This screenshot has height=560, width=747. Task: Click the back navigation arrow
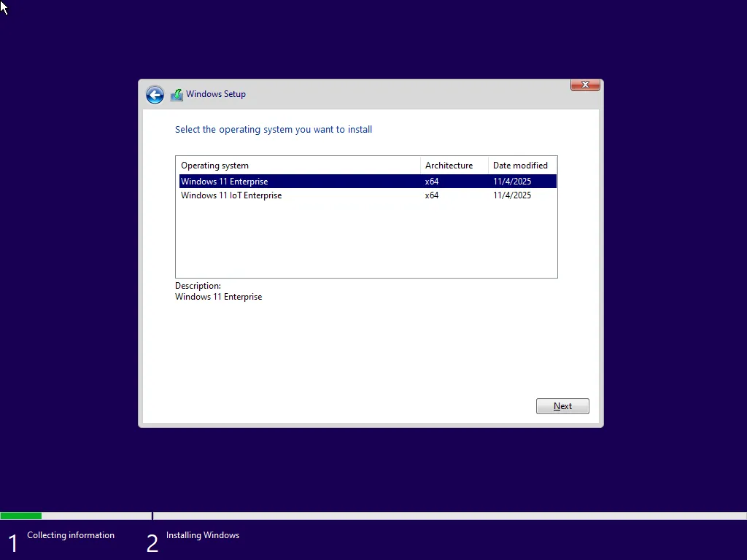point(155,95)
